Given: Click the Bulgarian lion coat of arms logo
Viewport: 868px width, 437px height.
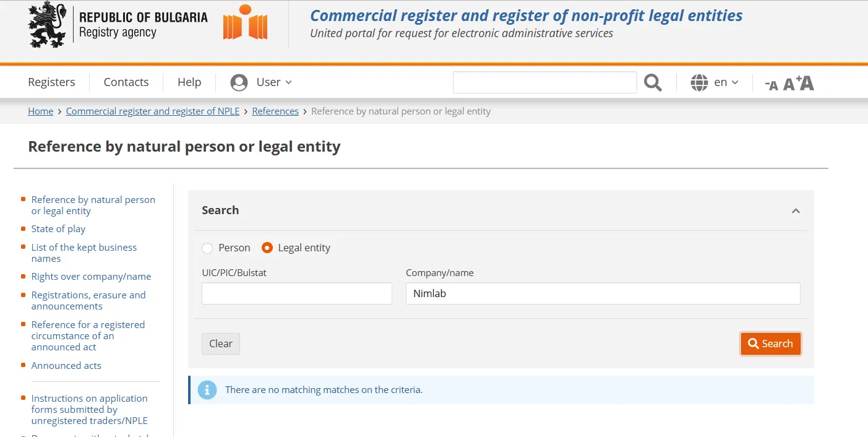Looking at the screenshot, I should coord(47,25).
